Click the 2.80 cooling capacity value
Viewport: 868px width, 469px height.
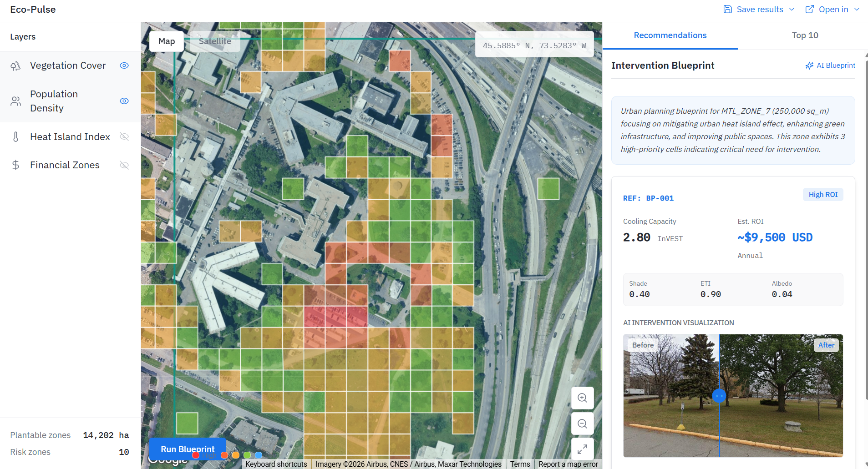click(x=637, y=237)
